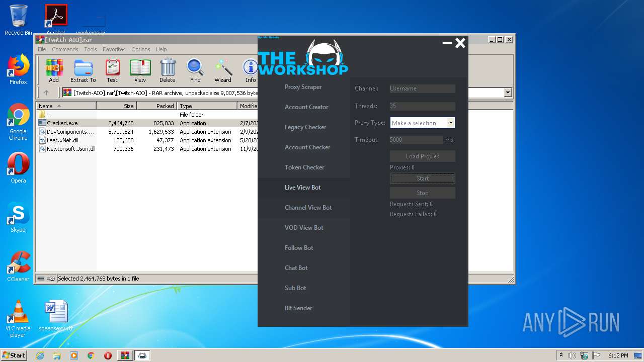Click the Load Proxies button

[x=423, y=156]
